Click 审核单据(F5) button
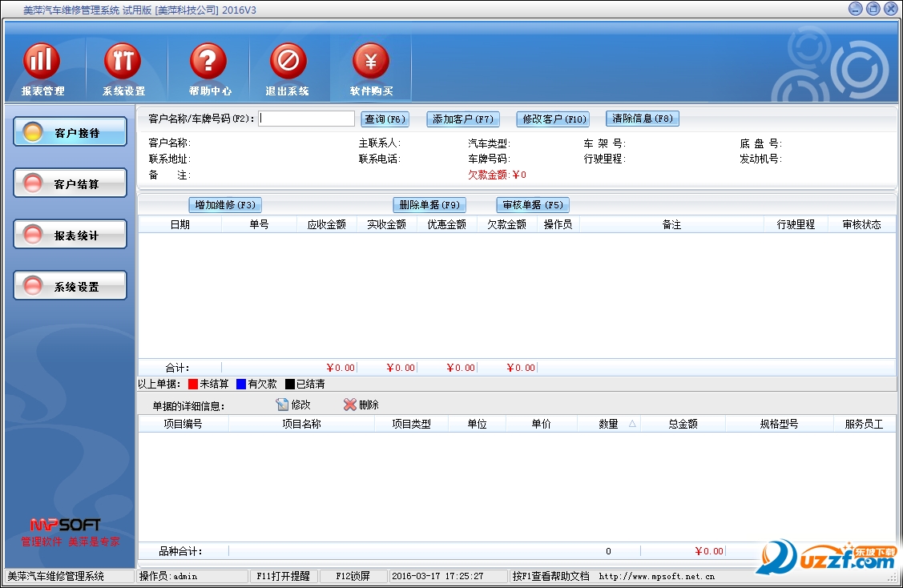This screenshot has height=588, width=903. [533, 205]
